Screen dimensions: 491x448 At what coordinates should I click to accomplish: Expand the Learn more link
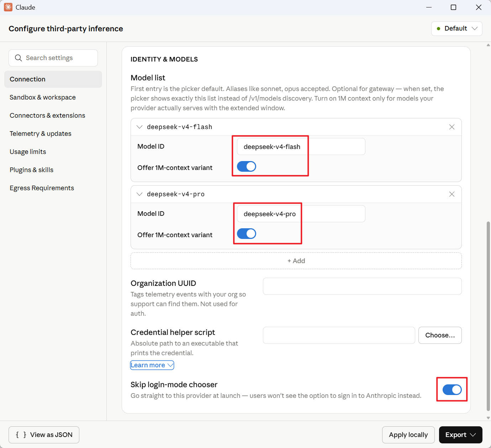tap(152, 365)
